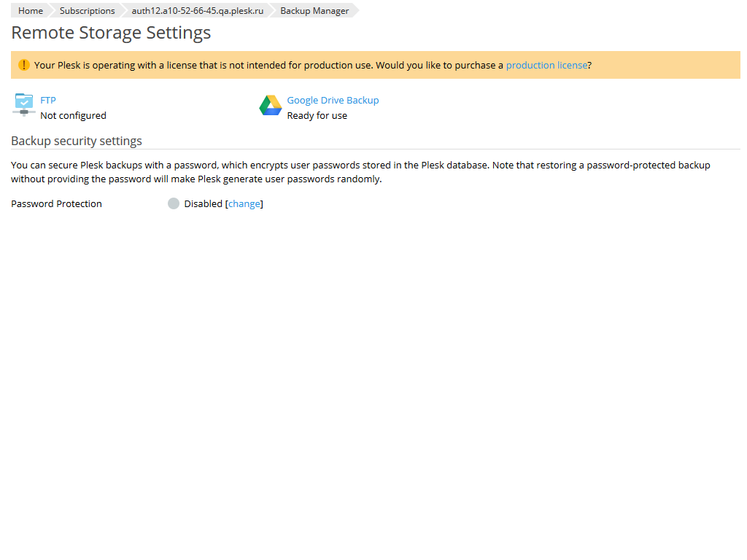Click the production license link
Image resolution: width=747 pixels, height=560 pixels.
click(546, 65)
